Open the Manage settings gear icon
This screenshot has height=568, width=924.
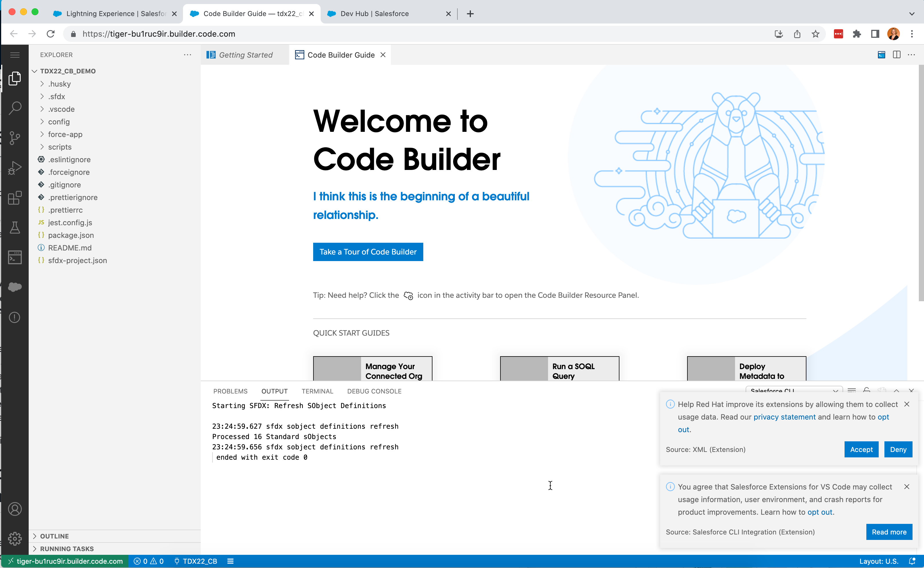coord(15,539)
